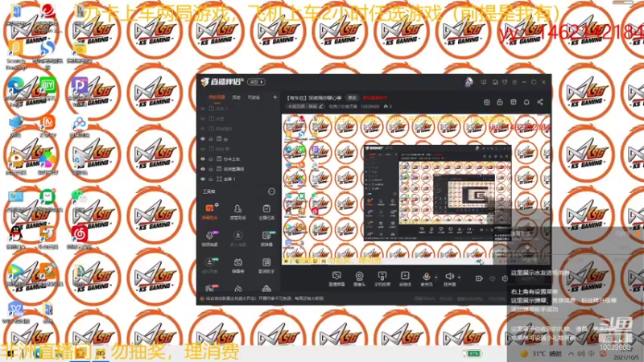Select the 办卡上车 layer row
This screenshot has height=362, width=644.
[238, 158]
